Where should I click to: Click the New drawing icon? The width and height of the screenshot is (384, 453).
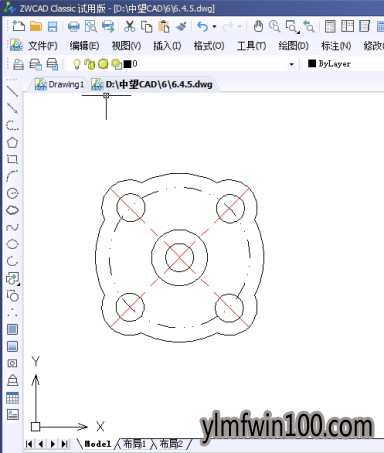click(19, 26)
